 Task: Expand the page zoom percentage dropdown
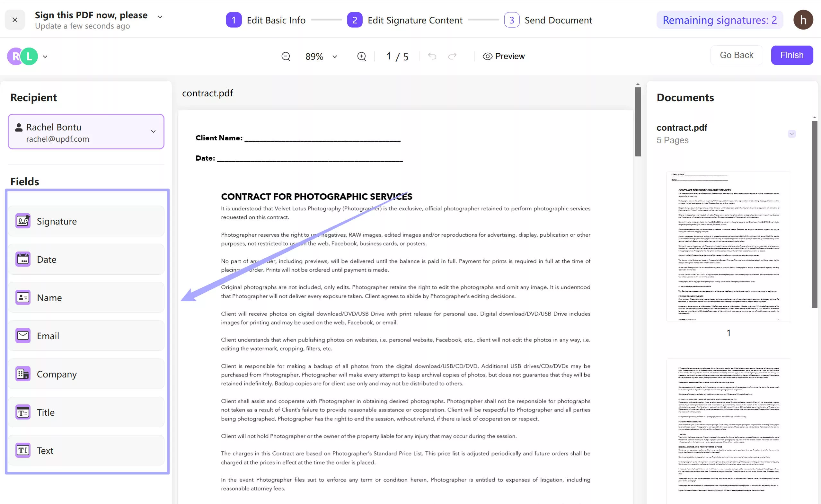click(x=335, y=56)
